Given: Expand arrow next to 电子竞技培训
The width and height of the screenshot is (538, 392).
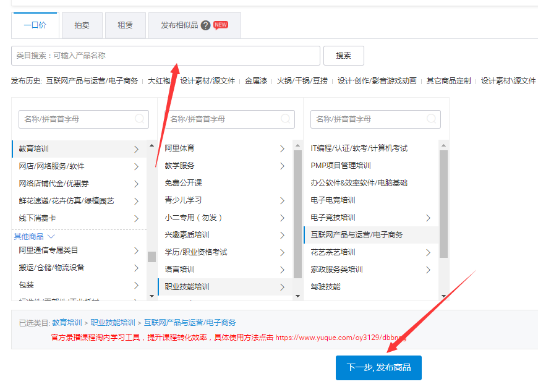Looking at the screenshot, I should pos(428,218).
